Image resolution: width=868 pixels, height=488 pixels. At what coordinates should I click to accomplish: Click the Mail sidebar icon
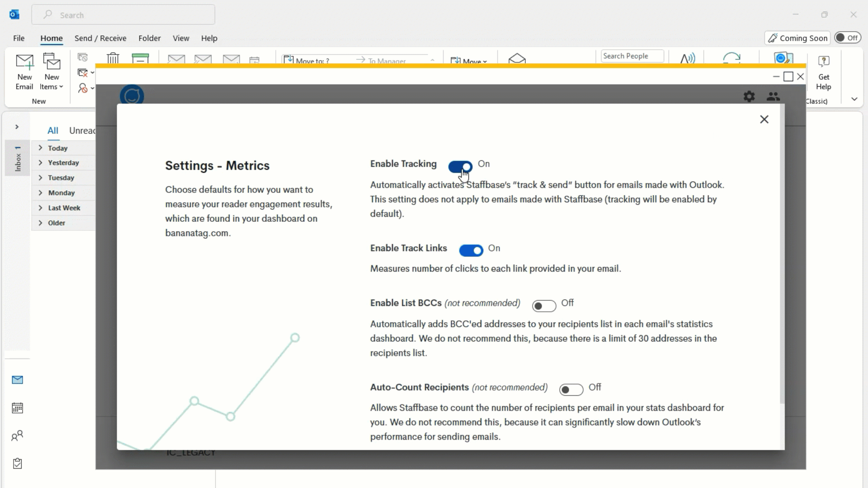[x=17, y=380]
